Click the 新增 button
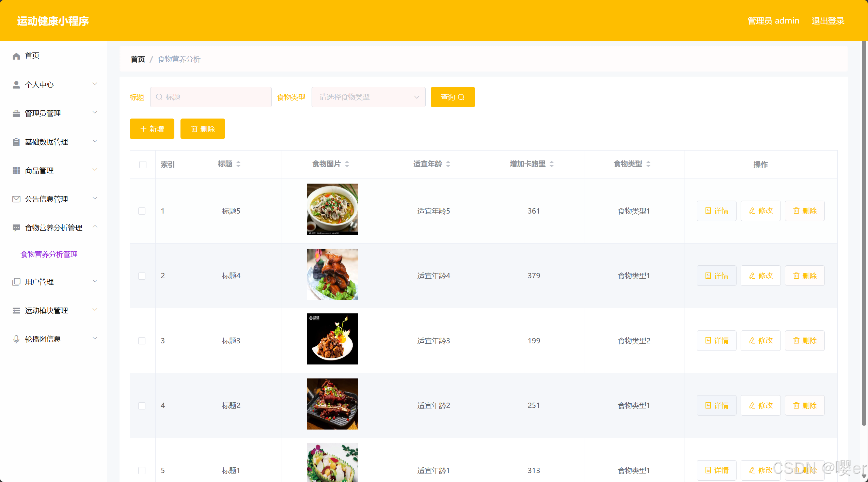The height and width of the screenshot is (482, 868). [x=152, y=129]
